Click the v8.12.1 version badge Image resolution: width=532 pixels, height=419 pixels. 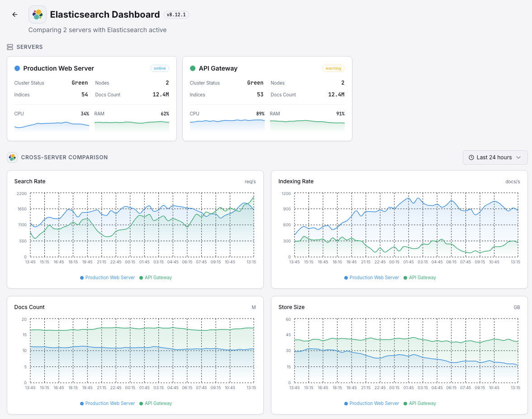pyautogui.click(x=176, y=14)
